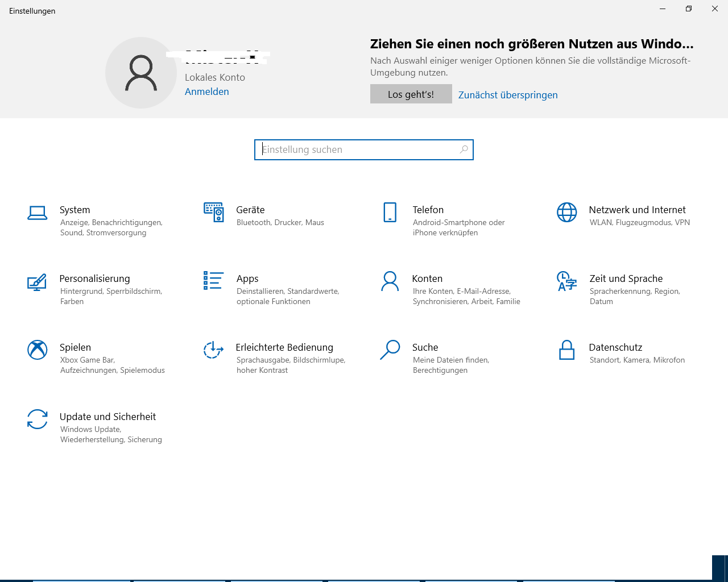Click the Erleichterte Bedienung icon
Image resolution: width=728 pixels, height=582 pixels.
[x=213, y=350]
